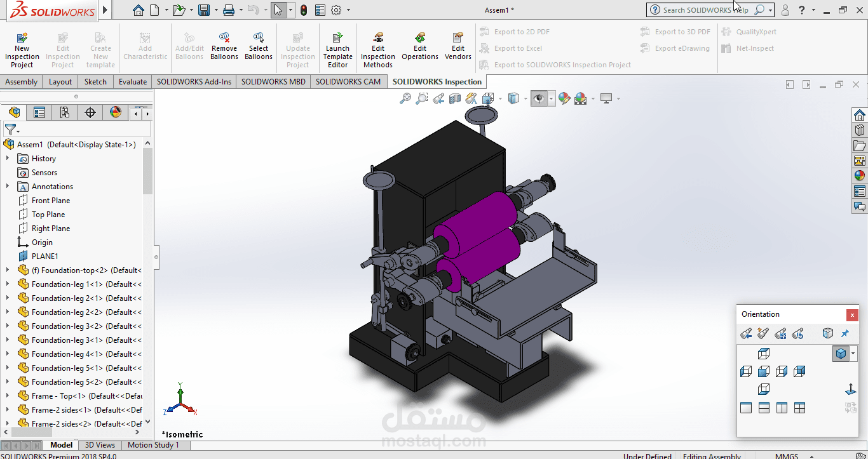Open File Properties list icon
Screen dimensions: 868x459
pos(320,10)
